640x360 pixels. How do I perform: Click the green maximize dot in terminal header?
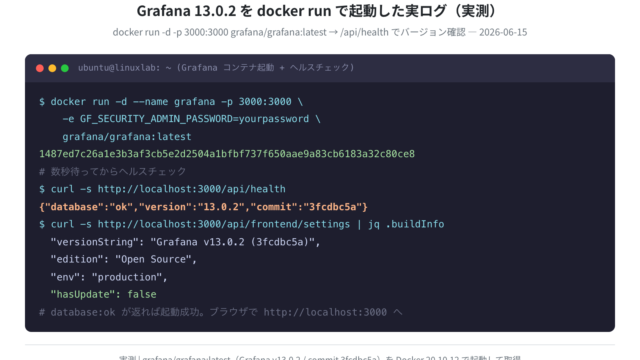[64, 68]
